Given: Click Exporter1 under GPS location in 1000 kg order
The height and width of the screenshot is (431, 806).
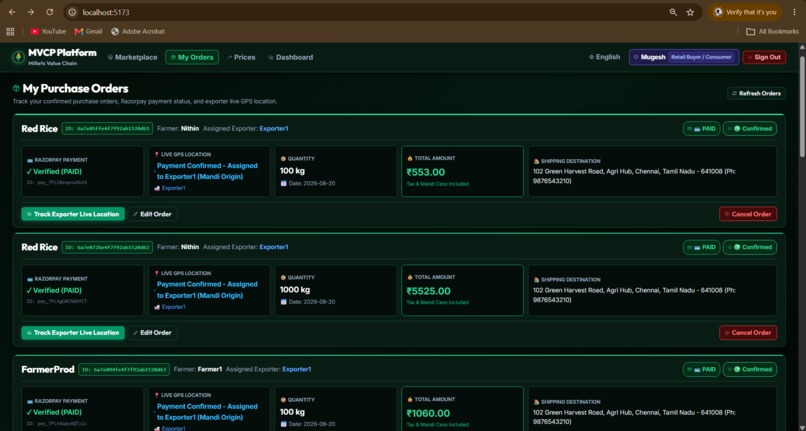Looking at the screenshot, I should (x=174, y=307).
